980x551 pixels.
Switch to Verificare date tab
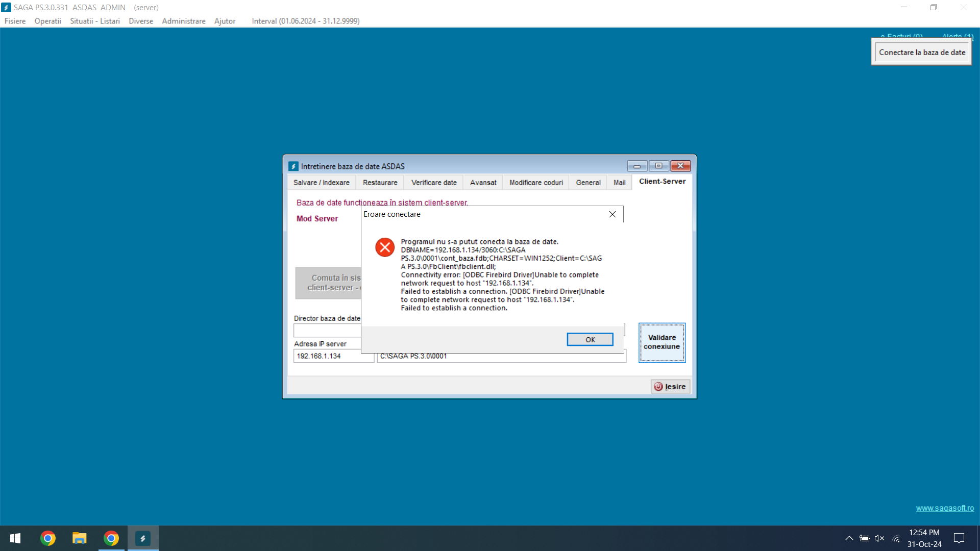pyautogui.click(x=434, y=183)
